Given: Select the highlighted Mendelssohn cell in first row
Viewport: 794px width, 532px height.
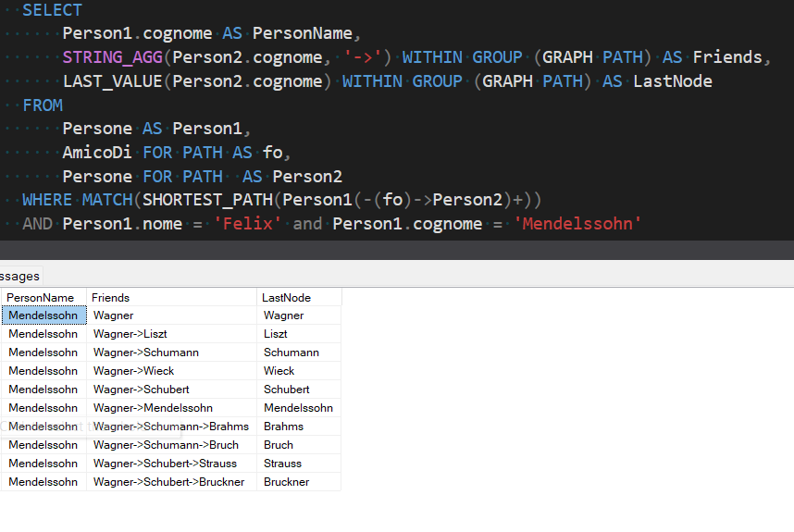Looking at the screenshot, I should tap(43, 315).
